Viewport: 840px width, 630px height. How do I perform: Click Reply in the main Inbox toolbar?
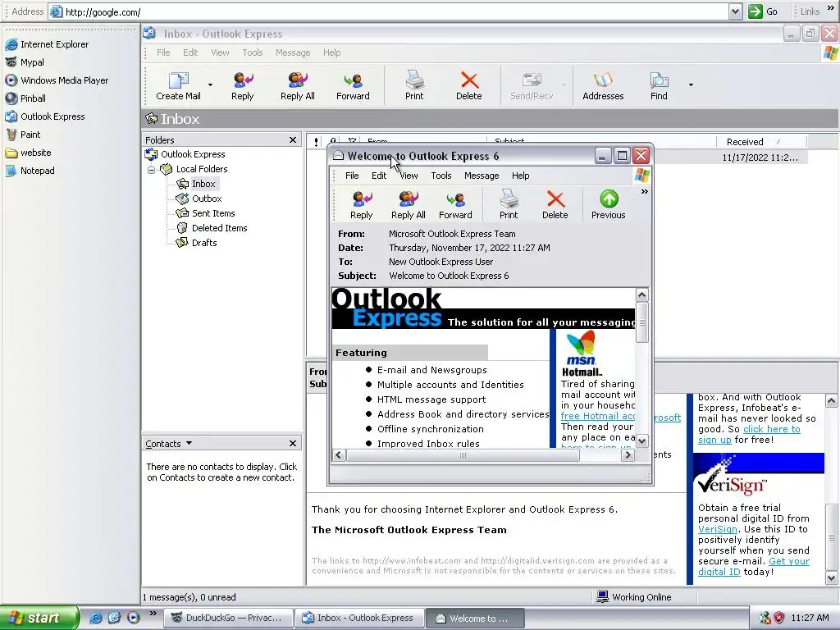pos(242,85)
